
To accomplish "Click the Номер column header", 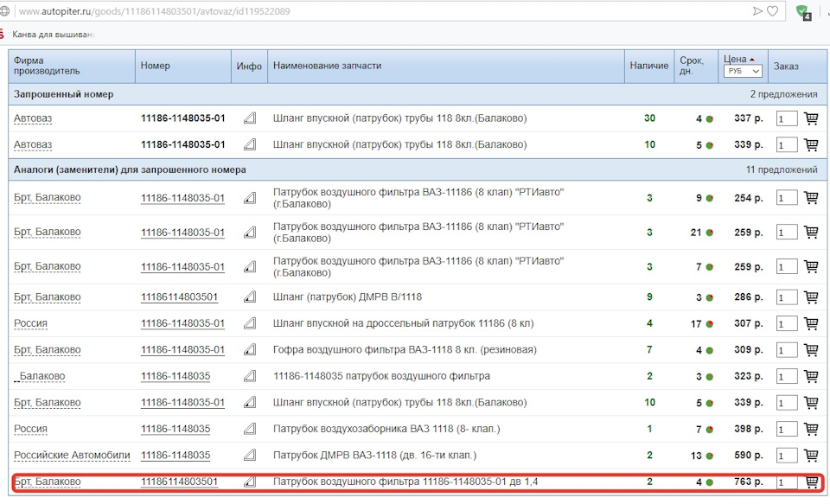I will point(182,67).
